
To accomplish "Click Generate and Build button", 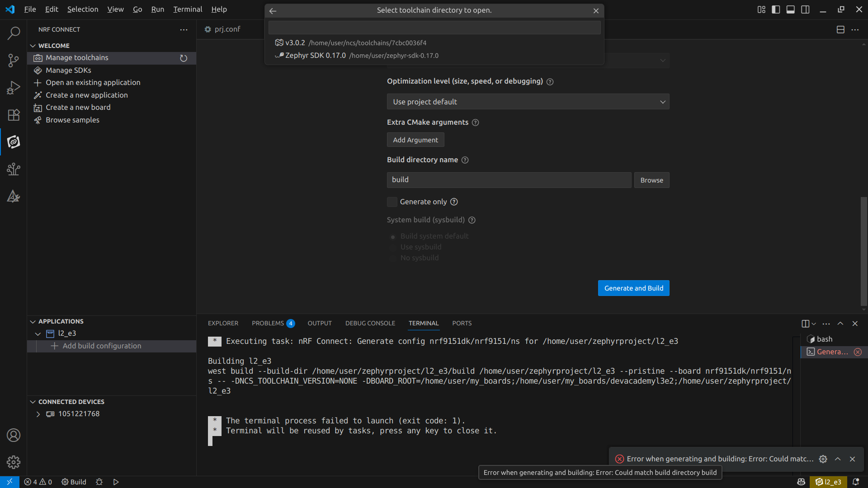I will tap(633, 288).
